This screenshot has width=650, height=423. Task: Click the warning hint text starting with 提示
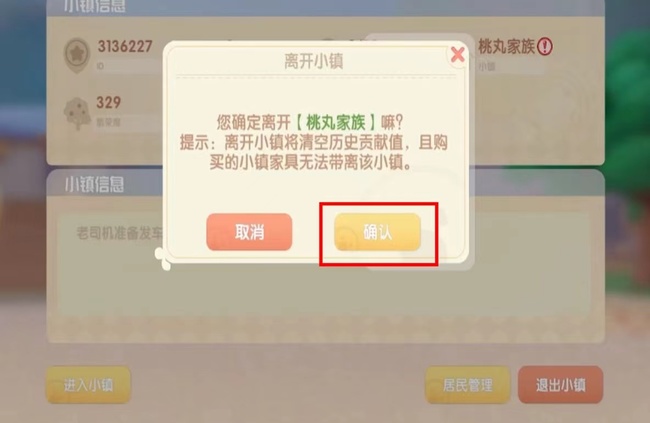tap(313, 152)
